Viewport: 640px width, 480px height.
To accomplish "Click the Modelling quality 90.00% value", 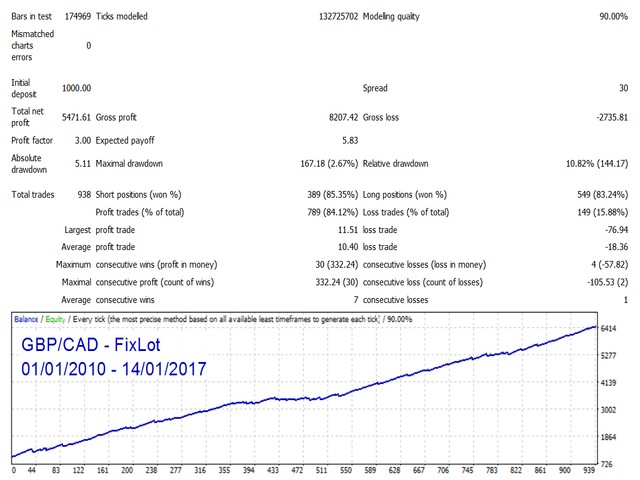I will coord(613,17).
